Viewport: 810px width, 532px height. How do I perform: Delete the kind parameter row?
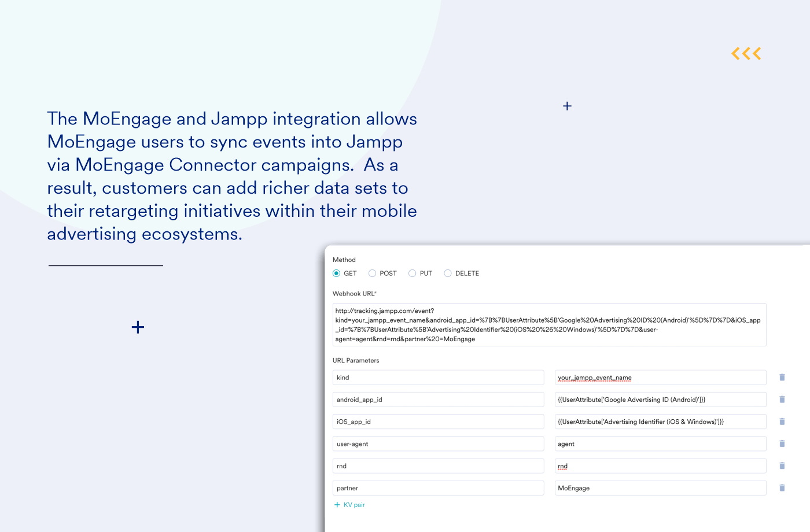coord(782,378)
